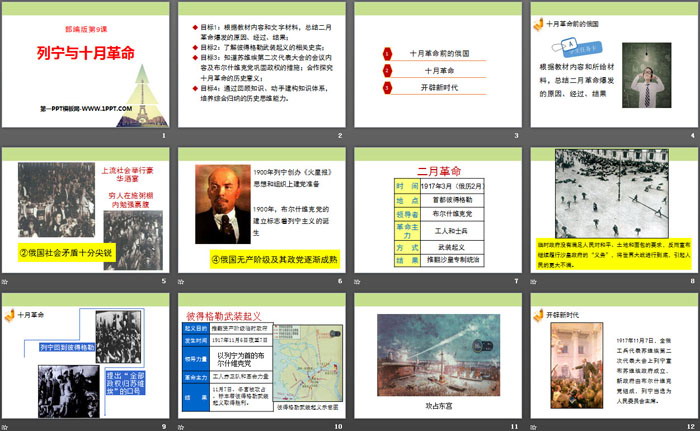The image size is (700, 431).
Task: Click the animation star beneath slide 8
Action: [x=534, y=282]
